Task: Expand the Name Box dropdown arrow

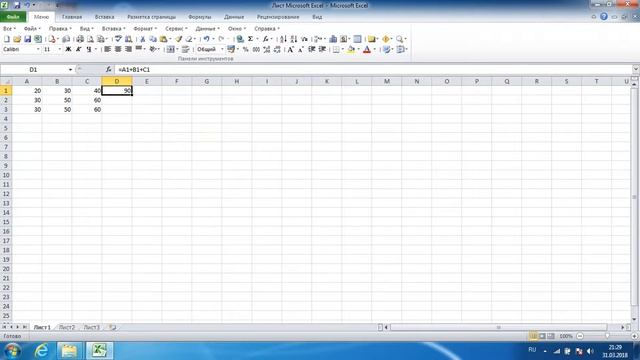Action: point(70,70)
